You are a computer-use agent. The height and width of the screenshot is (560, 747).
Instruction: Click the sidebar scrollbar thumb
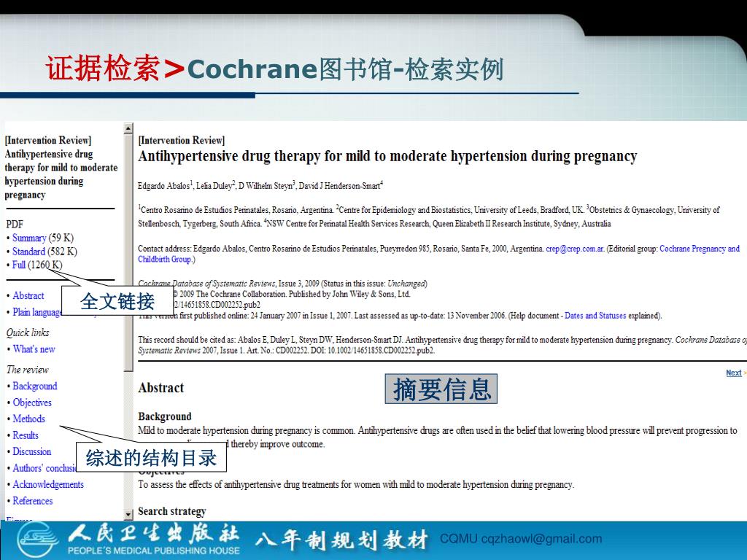[128, 252]
